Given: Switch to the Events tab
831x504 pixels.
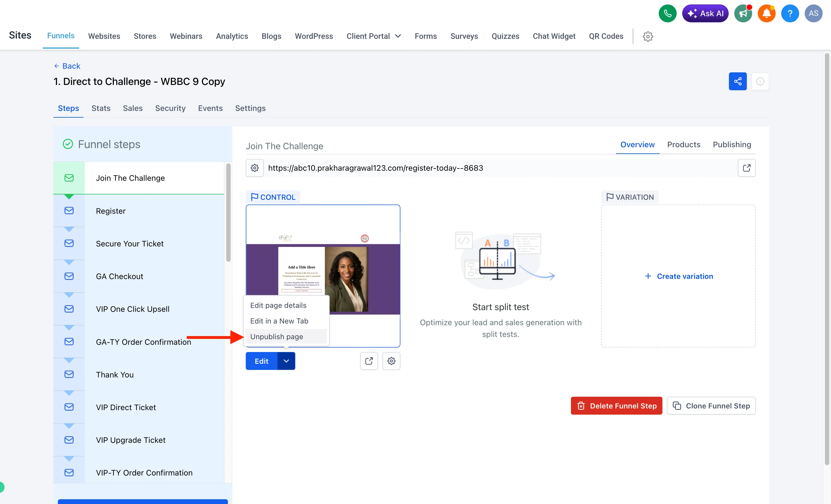Looking at the screenshot, I should (x=210, y=108).
